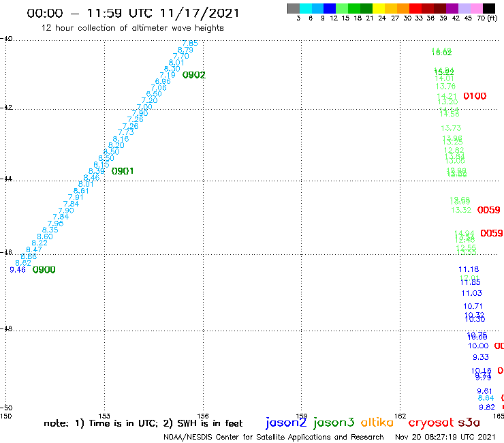
Task: Select the wave height reading 8.30
Action: click(x=172, y=69)
